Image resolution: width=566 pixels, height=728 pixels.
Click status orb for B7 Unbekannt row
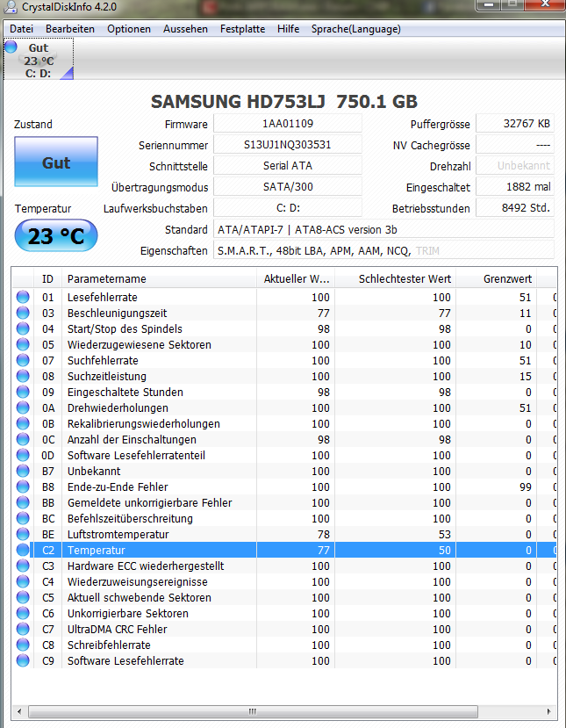[x=23, y=471]
